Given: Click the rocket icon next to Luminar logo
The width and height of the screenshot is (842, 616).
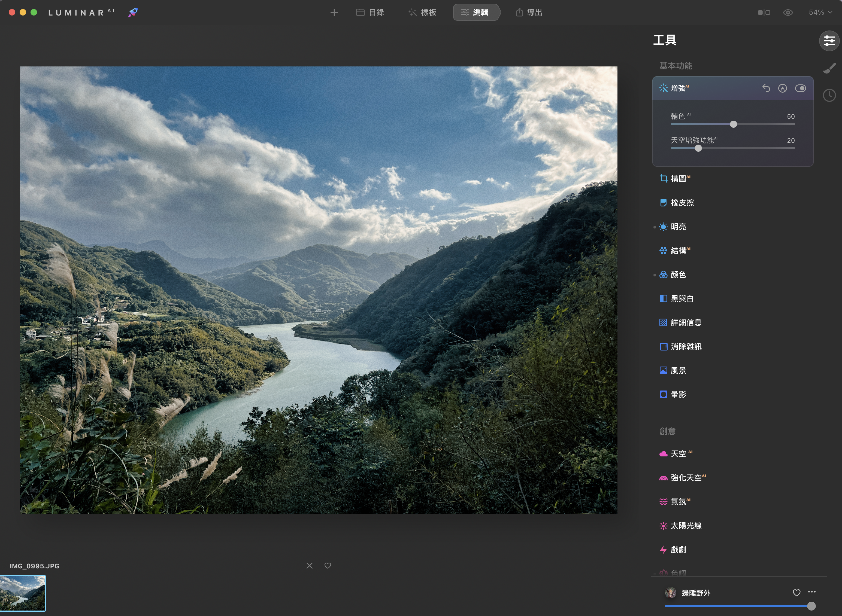Looking at the screenshot, I should (133, 12).
